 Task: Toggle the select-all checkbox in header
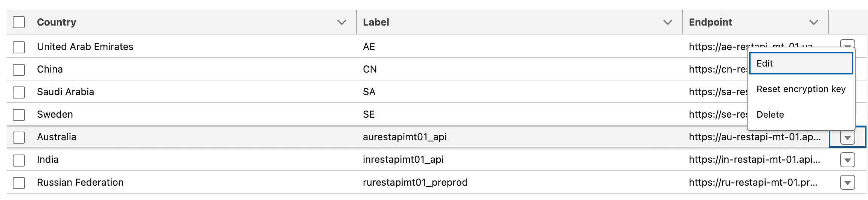[19, 22]
